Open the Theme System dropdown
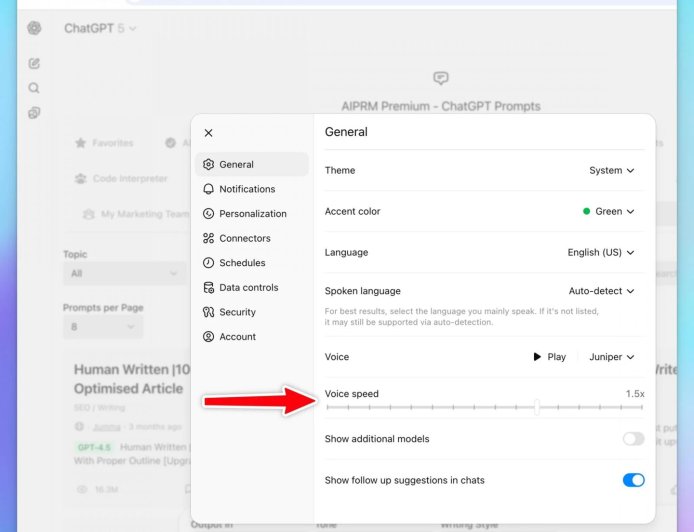This screenshot has height=532, width=694. point(611,171)
